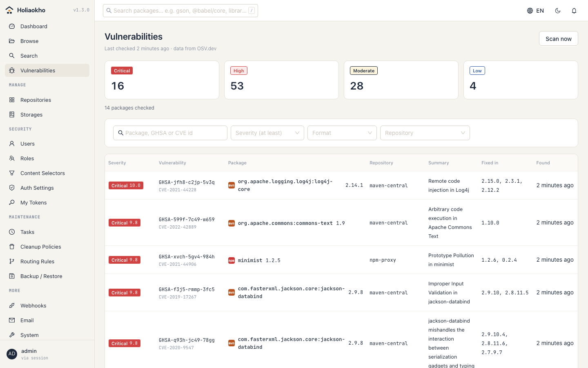This screenshot has width=588, height=368.
Task: Open the Search page in sidebar
Action: point(47,56)
